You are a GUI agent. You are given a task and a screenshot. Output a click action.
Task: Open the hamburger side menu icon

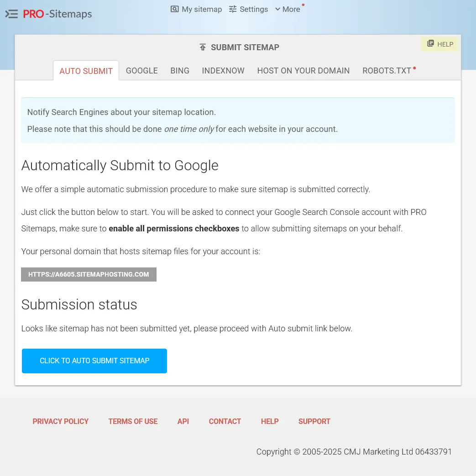11,14
